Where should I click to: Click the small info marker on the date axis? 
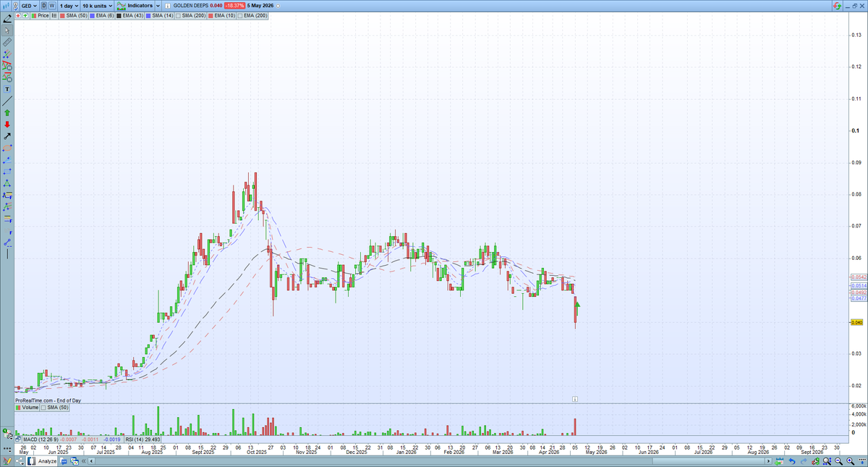[574, 398]
